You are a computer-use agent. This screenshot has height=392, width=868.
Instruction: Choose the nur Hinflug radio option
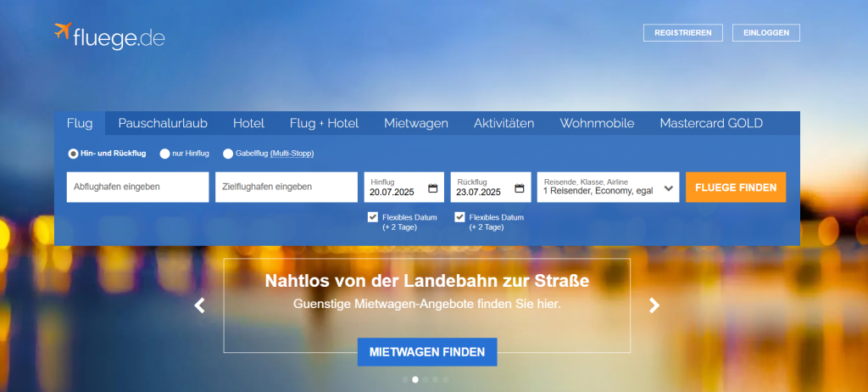(x=164, y=154)
